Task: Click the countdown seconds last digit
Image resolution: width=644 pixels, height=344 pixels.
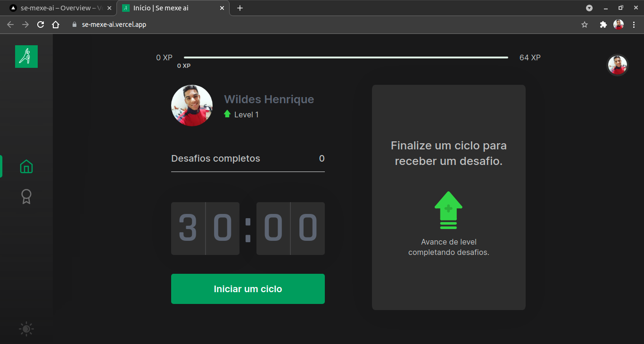Action: point(308,229)
